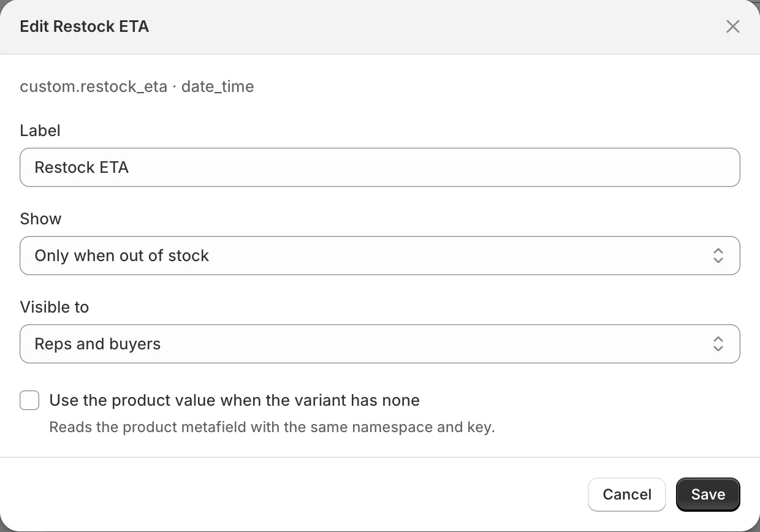The image size is (760, 532).
Task: Enable use product value when variant has none
Action: (29, 401)
